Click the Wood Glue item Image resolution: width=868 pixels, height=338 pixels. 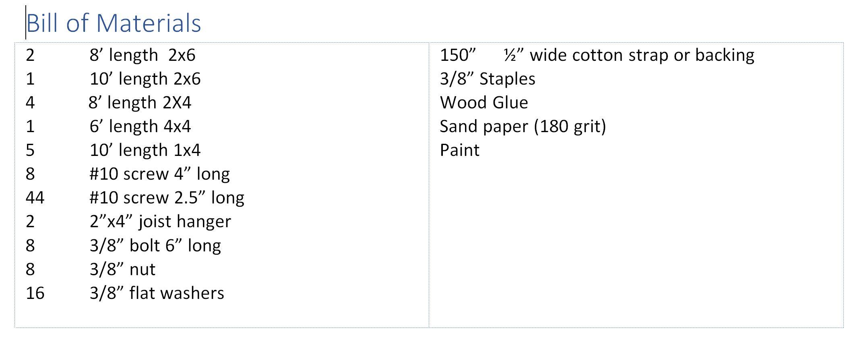[484, 103]
